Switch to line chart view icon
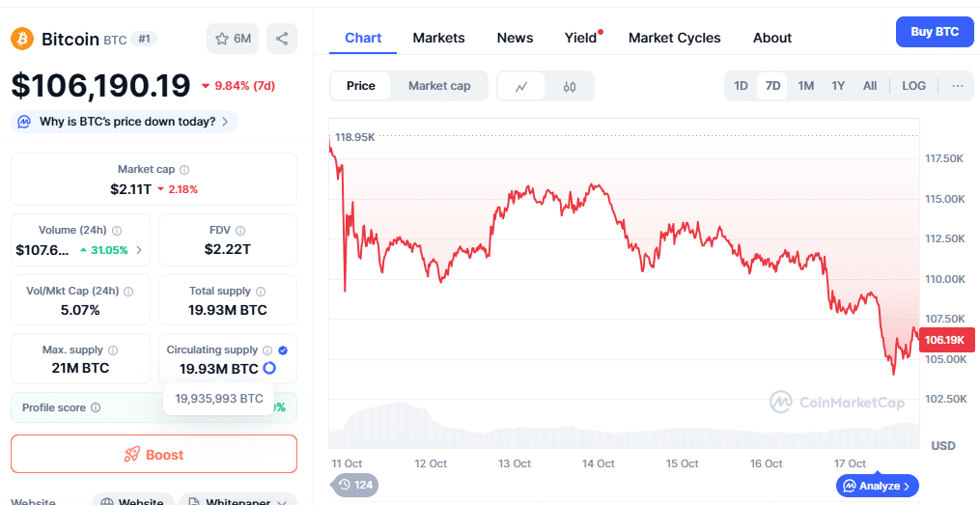Viewport: 980px width, 505px height. (522, 86)
